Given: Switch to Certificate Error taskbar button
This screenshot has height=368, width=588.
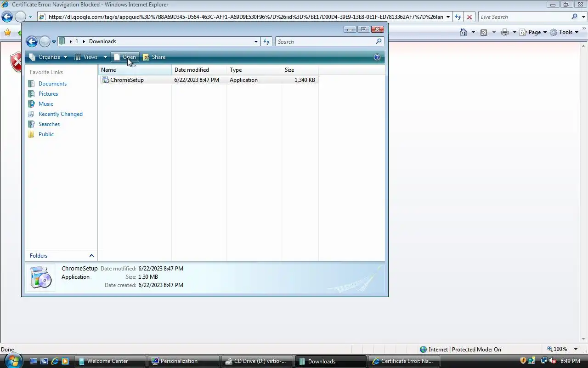Looking at the screenshot, I should click(404, 362).
